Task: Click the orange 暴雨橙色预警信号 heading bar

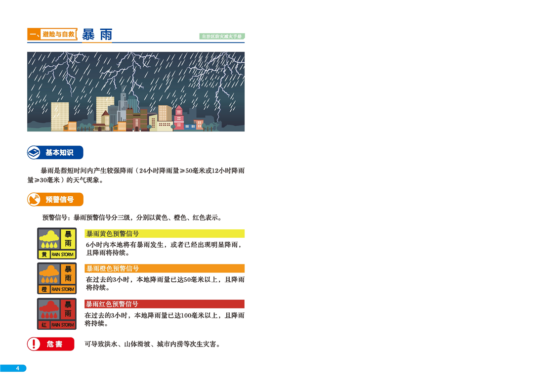Action: [165, 268]
